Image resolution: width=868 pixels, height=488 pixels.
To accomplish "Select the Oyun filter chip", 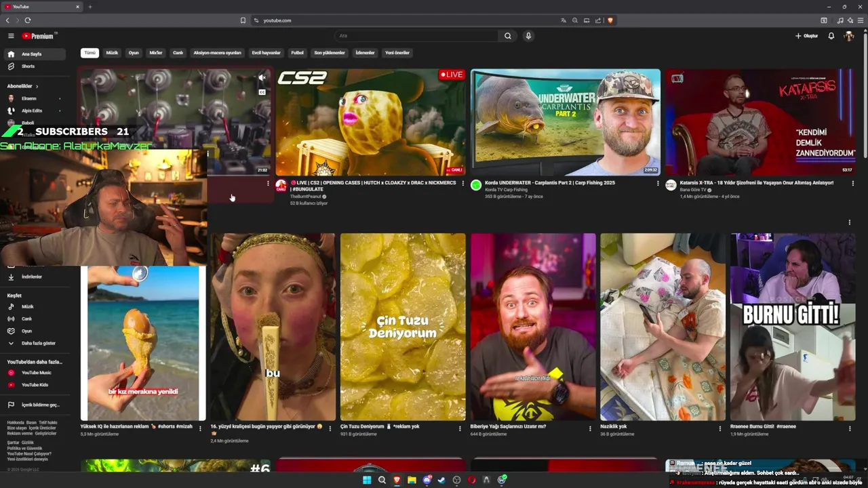I will point(134,53).
